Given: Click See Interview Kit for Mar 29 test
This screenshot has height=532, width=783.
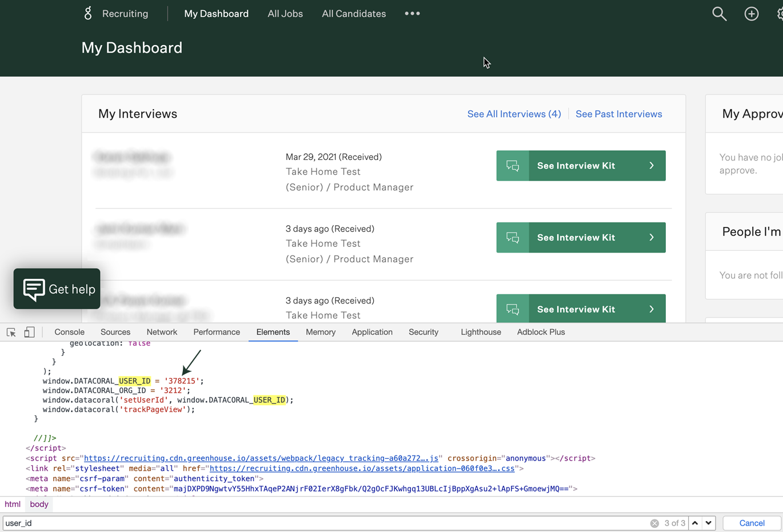Looking at the screenshot, I should click(x=581, y=166).
